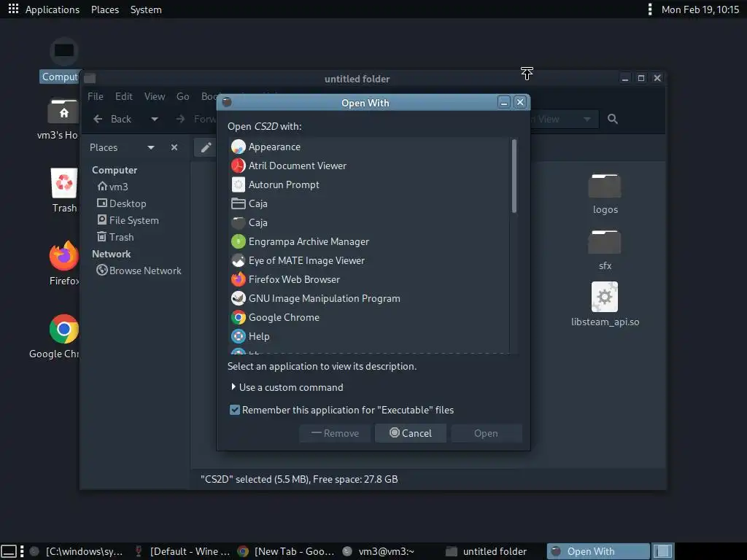Select Autorun Prompt icon in list
Image resolution: width=747 pixels, height=560 pixels.
239,184
